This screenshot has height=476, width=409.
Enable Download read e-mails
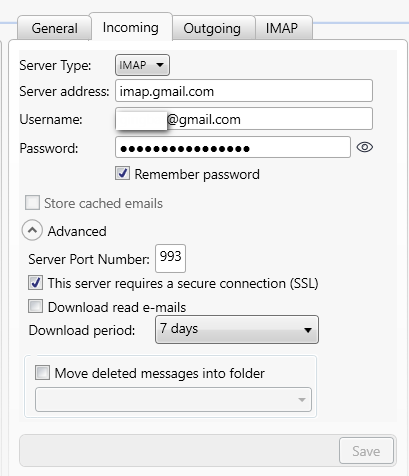[35, 306]
